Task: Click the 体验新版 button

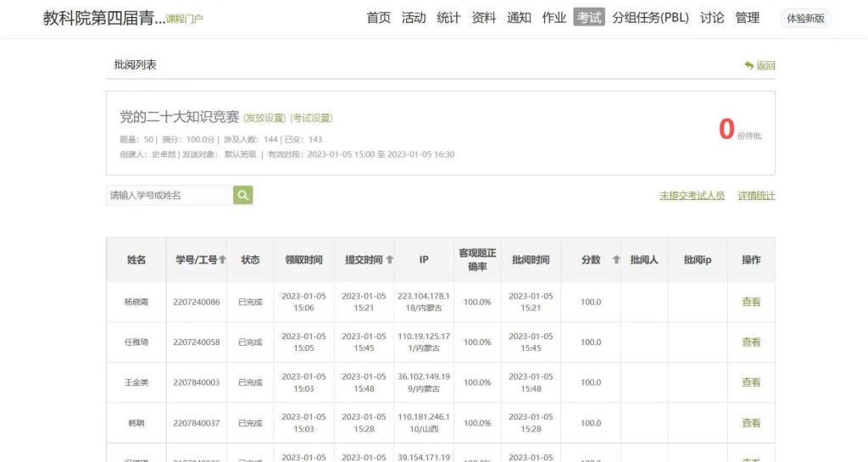Action: pyautogui.click(x=805, y=19)
